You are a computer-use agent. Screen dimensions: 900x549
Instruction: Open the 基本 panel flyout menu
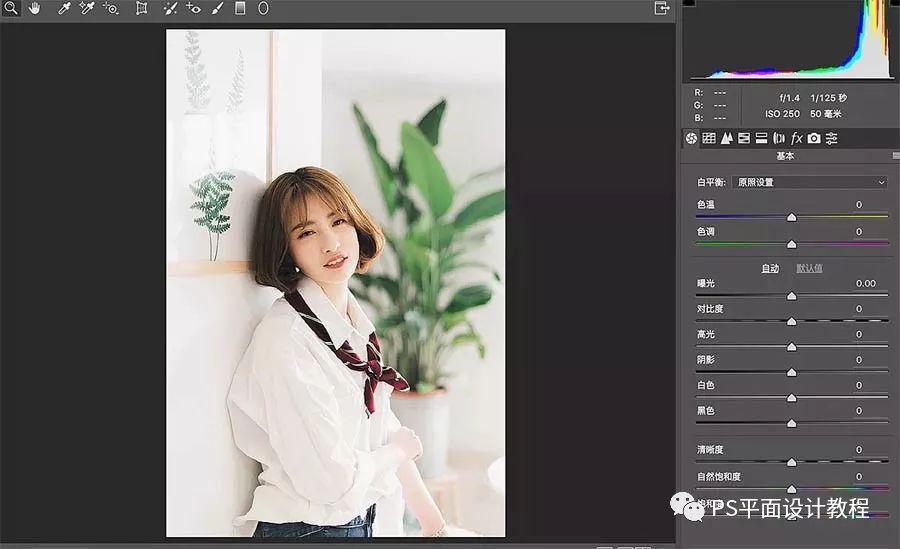(x=896, y=156)
